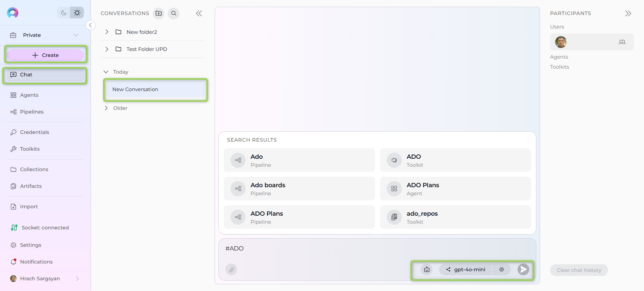This screenshot has height=291, width=644.
Task: Click the agent robot icon in chat input
Action: pos(427,269)
